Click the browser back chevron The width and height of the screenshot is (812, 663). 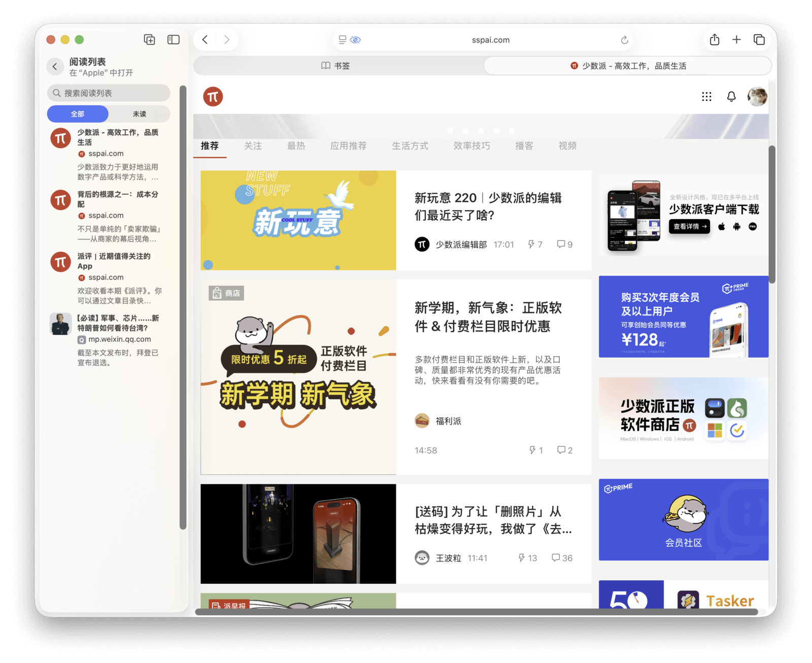pos(205,40)
